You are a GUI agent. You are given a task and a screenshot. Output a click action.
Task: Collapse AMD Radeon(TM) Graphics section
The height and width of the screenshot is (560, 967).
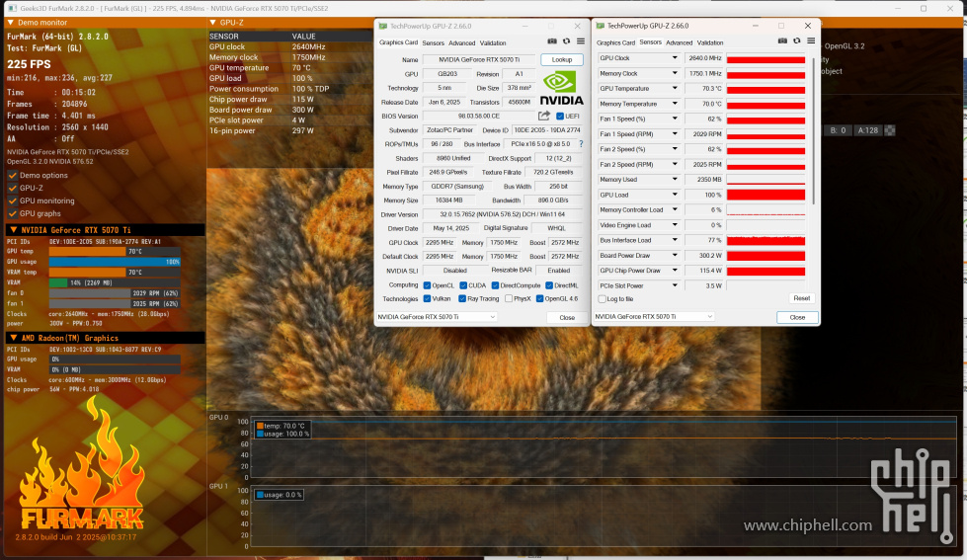coord(14,338)
